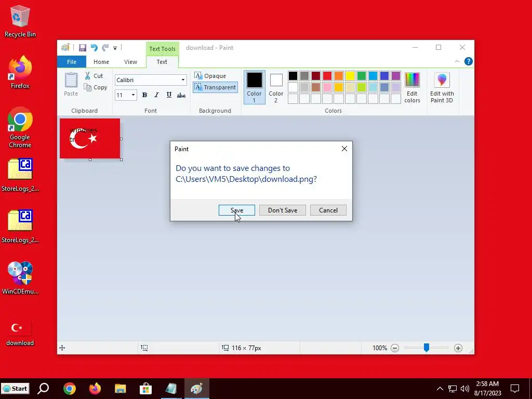Open the notifications action center icon
The height and width of the screenshot is (399, 532).
click(x=515, y=389)
